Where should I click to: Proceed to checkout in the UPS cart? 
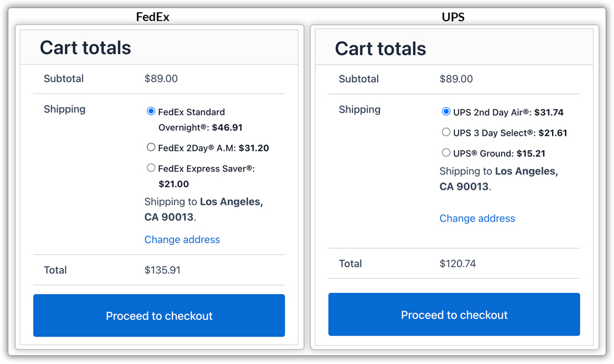[454, 314]
